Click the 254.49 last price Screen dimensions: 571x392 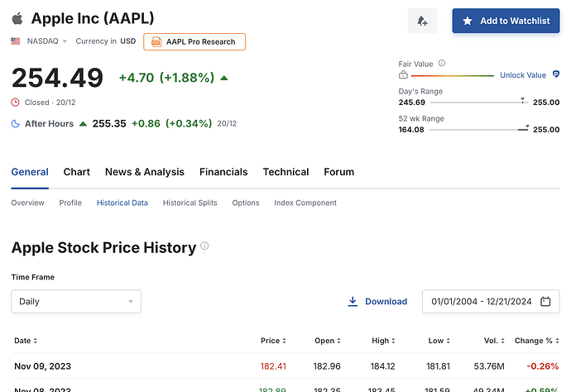[58, 78]
